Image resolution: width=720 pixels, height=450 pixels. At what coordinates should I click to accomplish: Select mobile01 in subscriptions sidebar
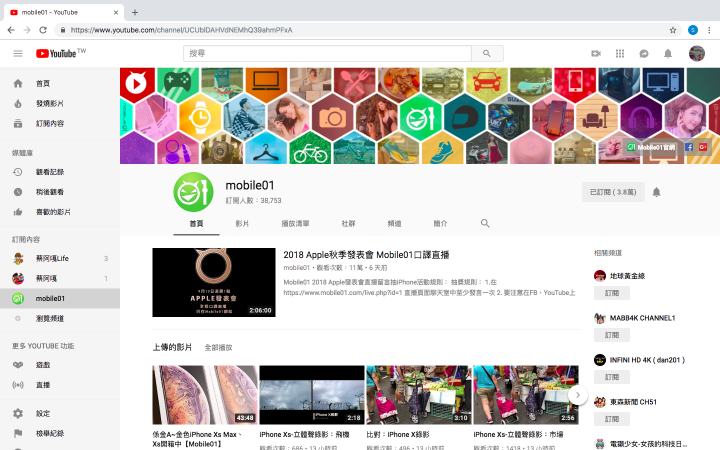click(60, 298)
